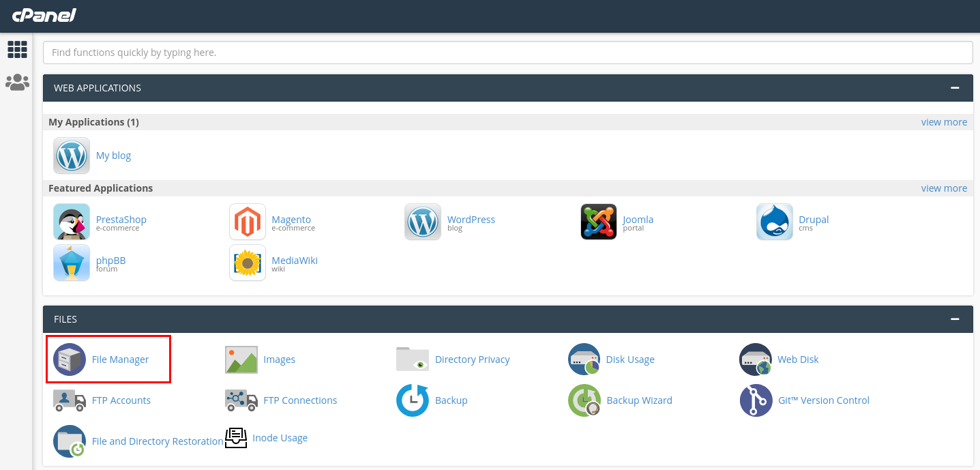The image size is (980, 470).
Task: Open the Git Version Control link
Action: coord(824,400)
